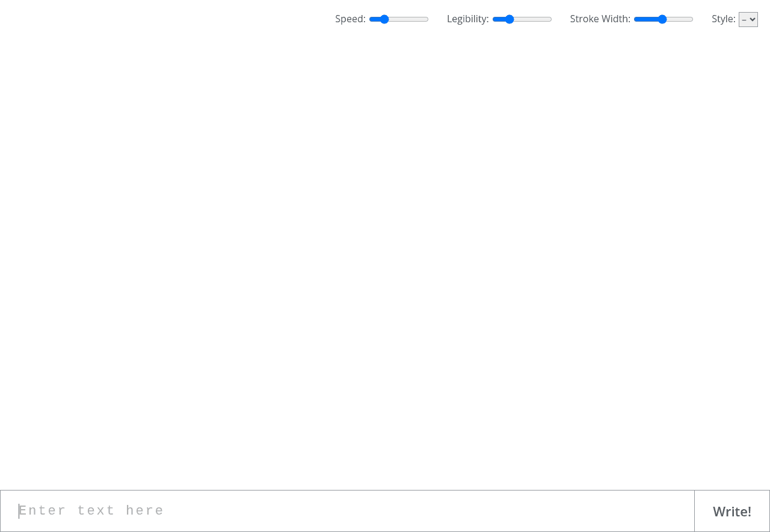Click the midpoint of the Speed slider track
Screen dimensions: 770x532
(x=399, y=19)
